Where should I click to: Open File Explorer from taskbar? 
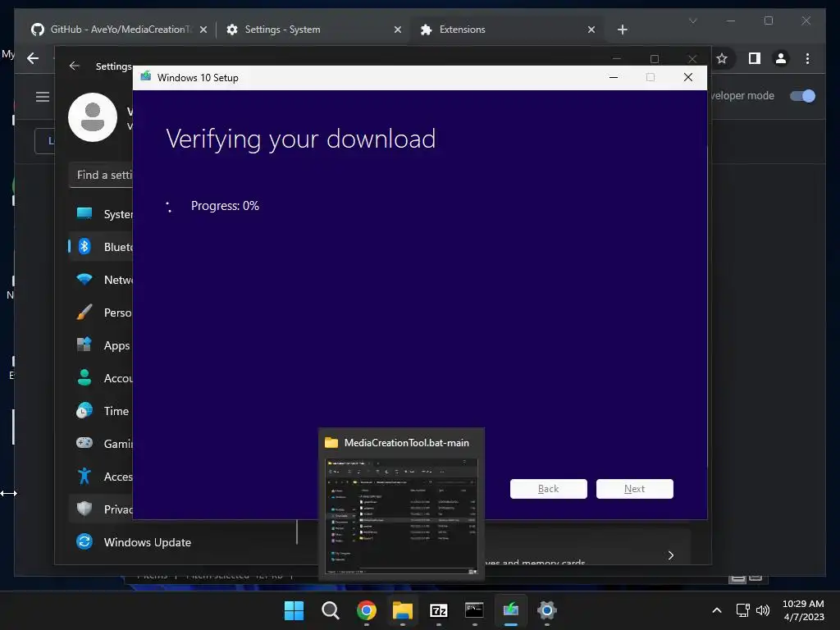point(402,610)
